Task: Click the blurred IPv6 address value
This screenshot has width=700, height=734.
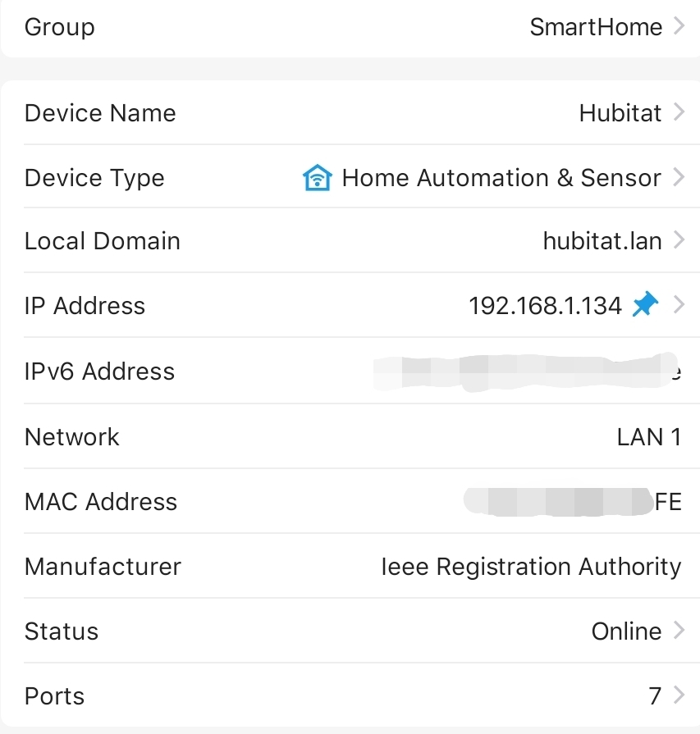Action: coord(527,372)
